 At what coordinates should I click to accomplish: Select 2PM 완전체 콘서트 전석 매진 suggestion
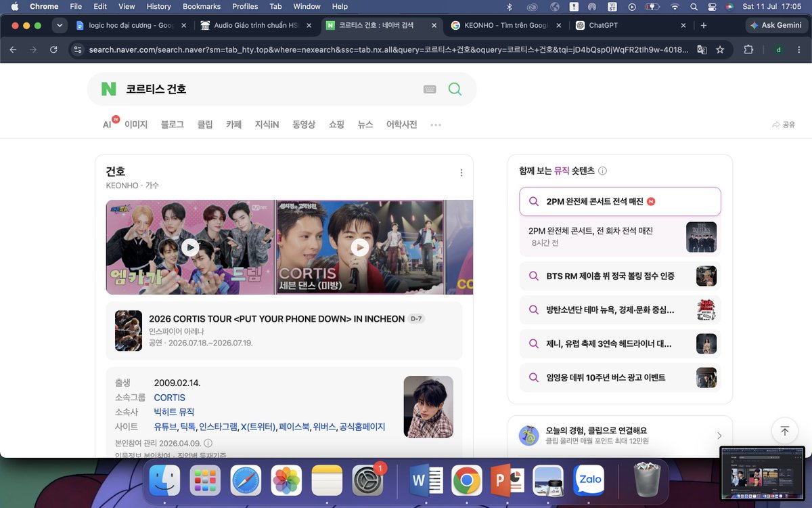[620, 201]
